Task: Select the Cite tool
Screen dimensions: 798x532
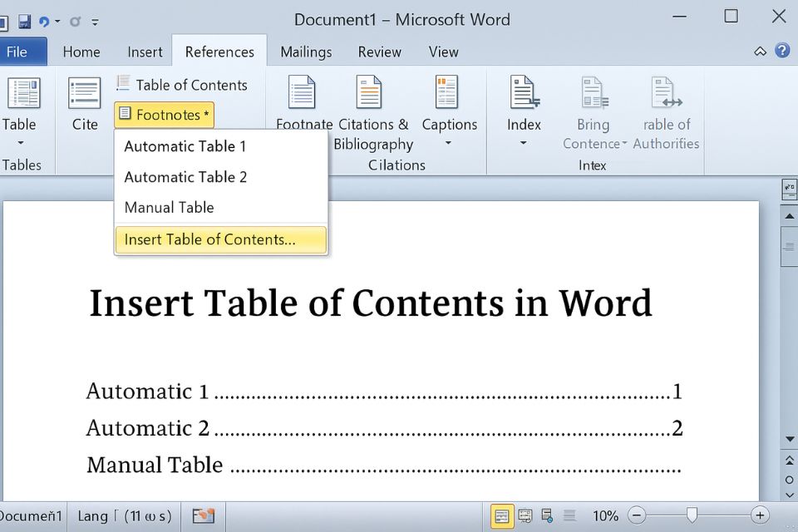Action: (84, 100)
